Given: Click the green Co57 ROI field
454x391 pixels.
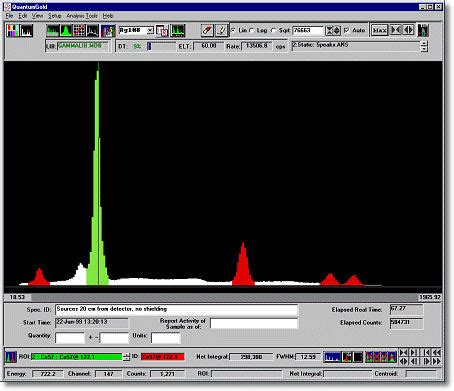Looking at the screenshot, I should tap(77, 357).
